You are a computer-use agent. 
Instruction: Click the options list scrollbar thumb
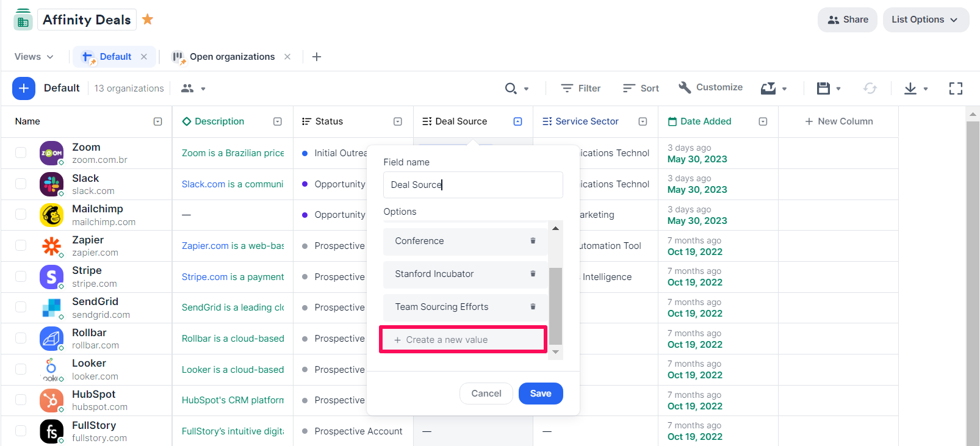pos(555,305)
